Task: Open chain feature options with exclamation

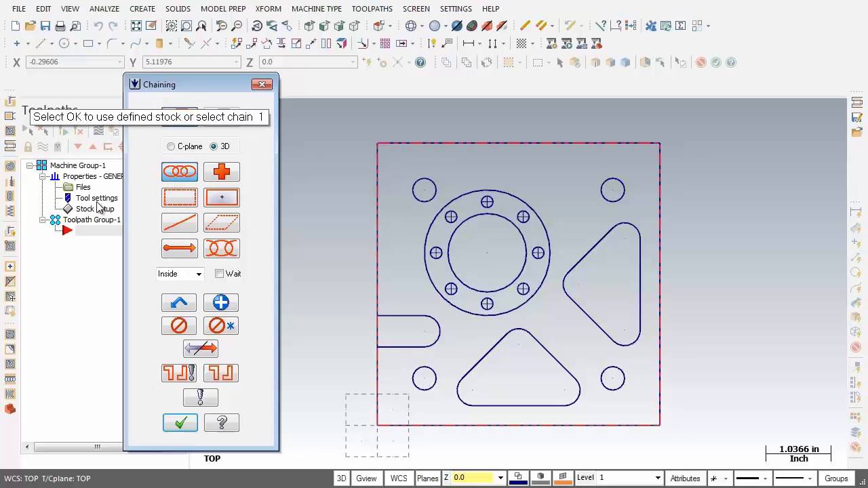Action: pyautogui.click(x=179, y=373)
